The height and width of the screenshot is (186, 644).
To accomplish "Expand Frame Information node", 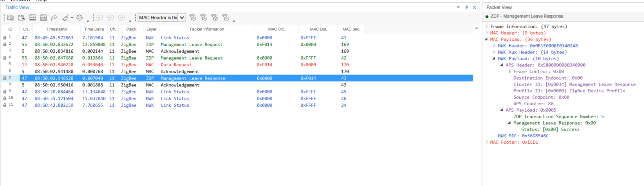I will tap(487, 27).
